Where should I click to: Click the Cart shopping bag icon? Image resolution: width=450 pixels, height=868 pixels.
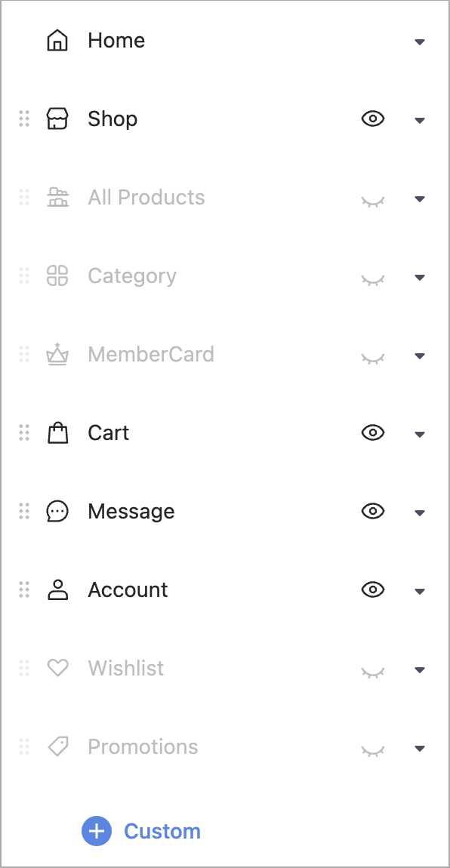point(57,433)
